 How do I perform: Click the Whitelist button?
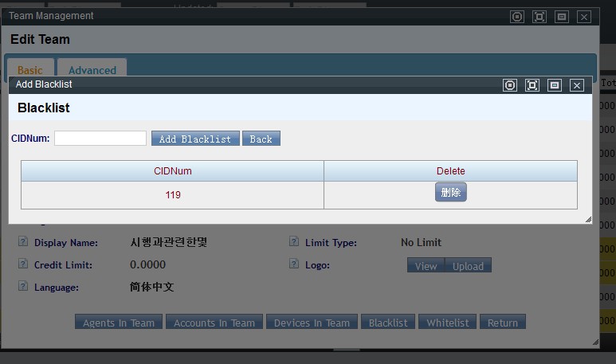pos(446,323)
